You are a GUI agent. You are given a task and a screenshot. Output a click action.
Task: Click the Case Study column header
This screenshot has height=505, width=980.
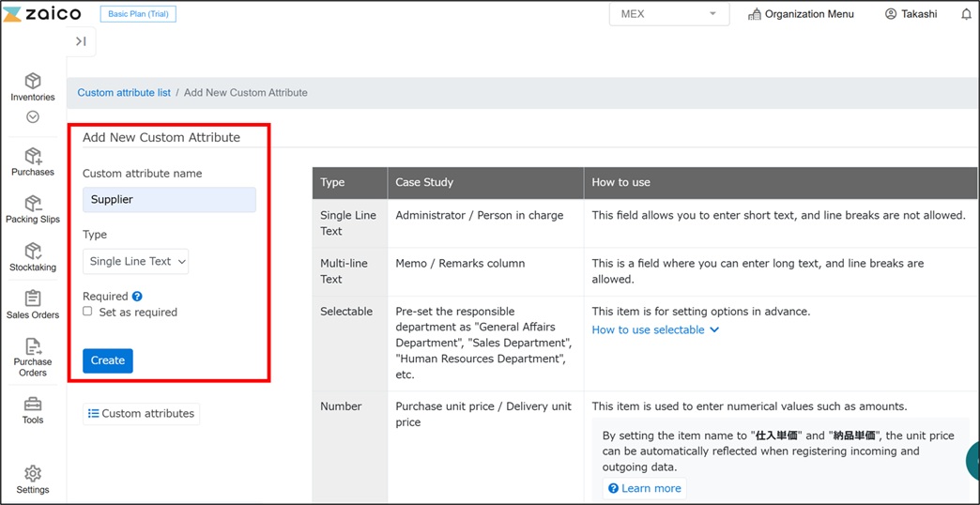485,182
